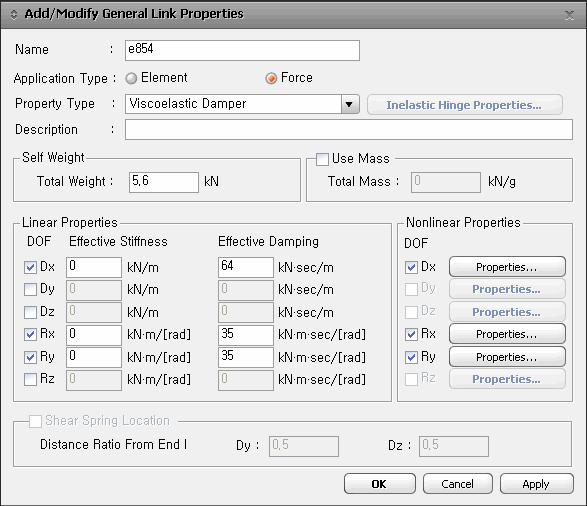Viewport: 587px width, 506px height.
Task: Click the Description input field
Action: click(x=349, y=129)
